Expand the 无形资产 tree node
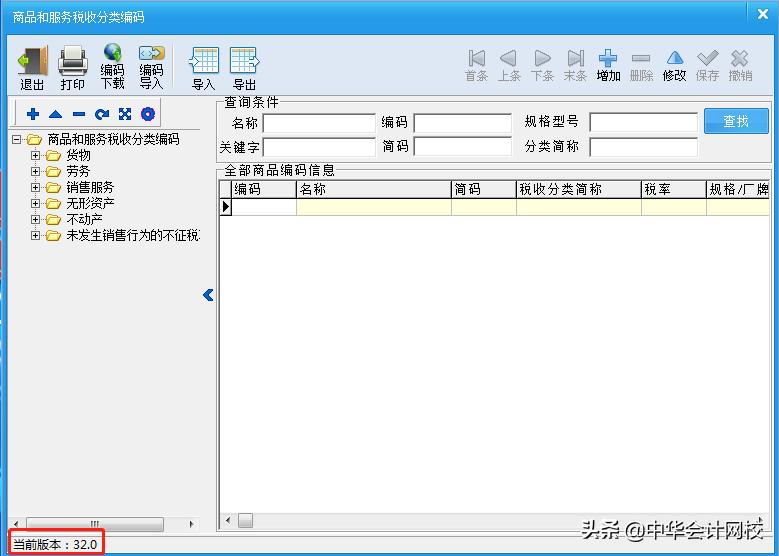Screen dimensions: 779x556 click(x=35, y=203)
